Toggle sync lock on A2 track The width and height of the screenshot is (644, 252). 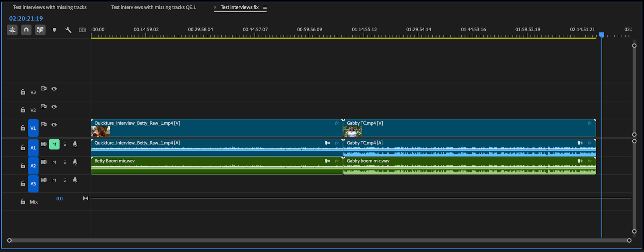pyautogui.click(x=44, y=162)
